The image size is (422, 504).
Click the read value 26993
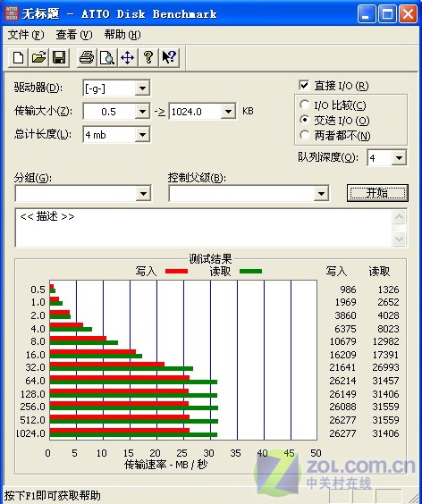coord(385,367)
